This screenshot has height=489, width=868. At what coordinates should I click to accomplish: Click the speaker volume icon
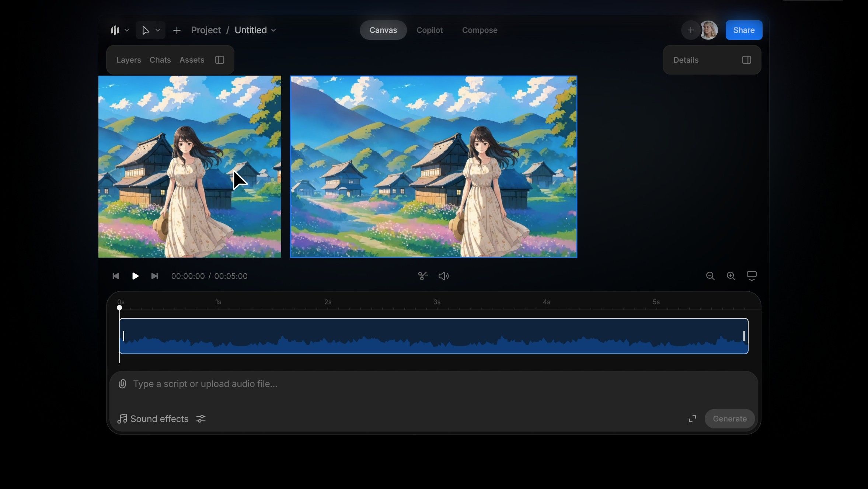pyautogui.click(x=443, y=276)
